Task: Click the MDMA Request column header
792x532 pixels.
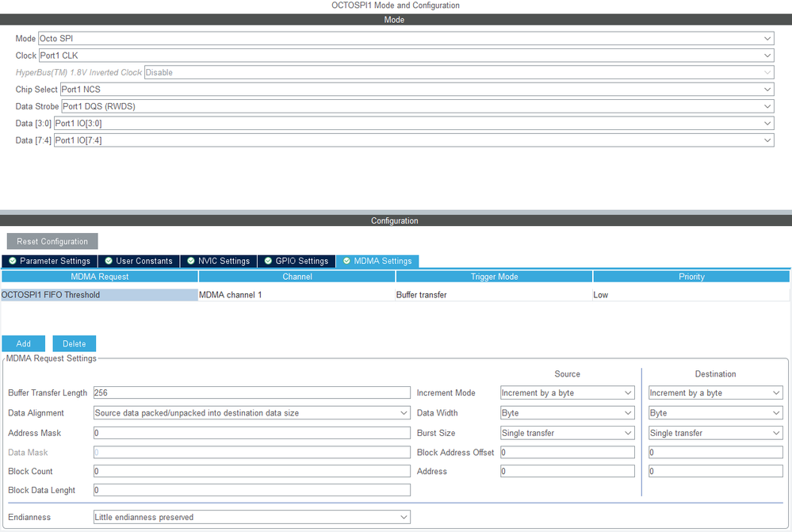Action: (x=100, y=277)
